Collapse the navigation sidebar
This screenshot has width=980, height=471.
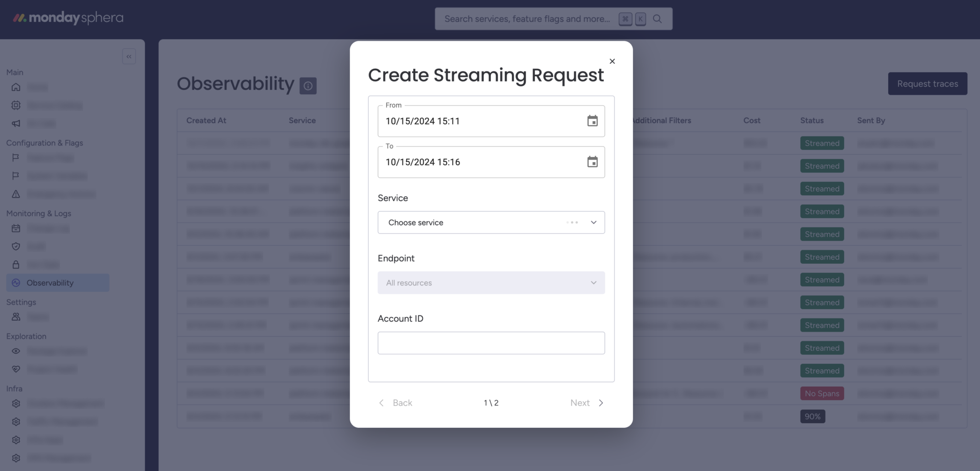pos(128,56)
